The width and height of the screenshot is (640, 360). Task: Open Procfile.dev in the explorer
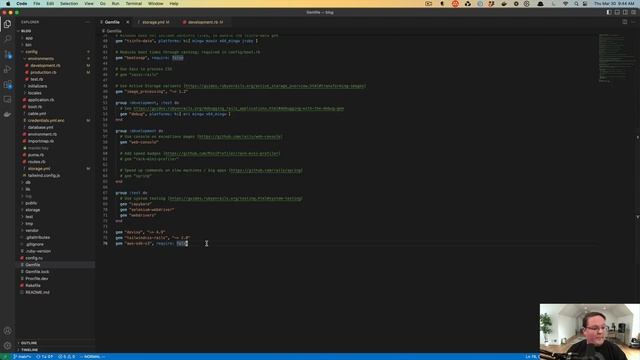click(x=37, y=279)
